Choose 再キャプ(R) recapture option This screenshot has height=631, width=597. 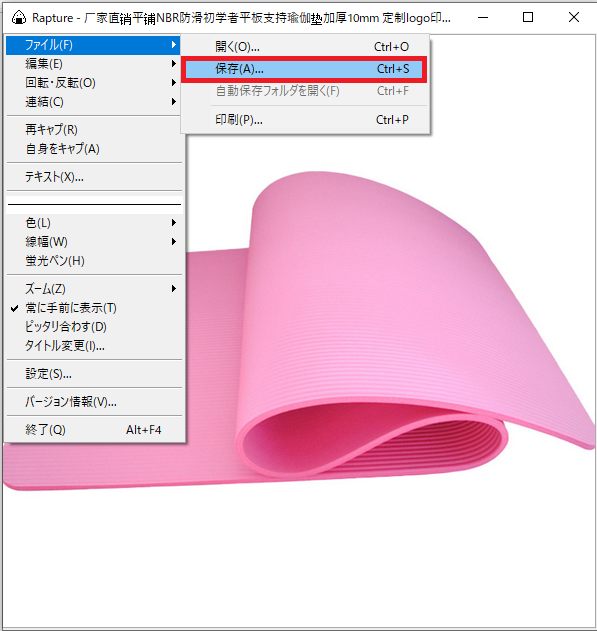94,130
